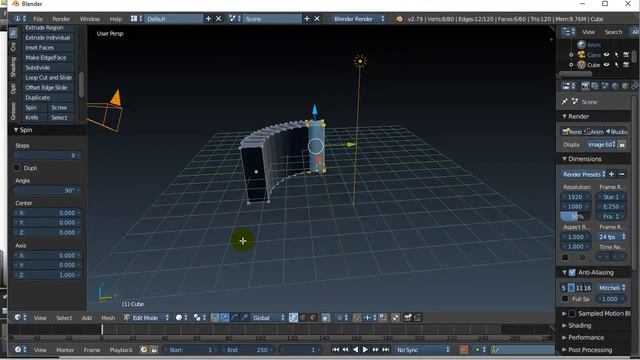
Task: Open the Info editor type selector
Action: point(20,19)
